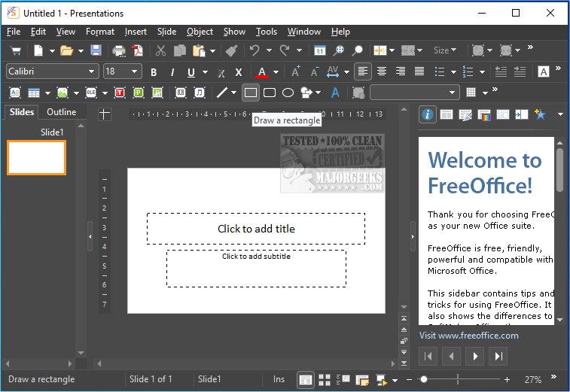Click the 'Click to add subtitle' placeholder

pos(256,269)
